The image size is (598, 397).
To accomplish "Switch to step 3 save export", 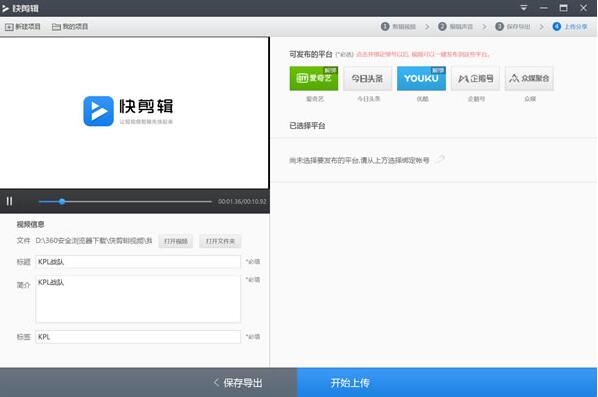I will click(513, 26).
